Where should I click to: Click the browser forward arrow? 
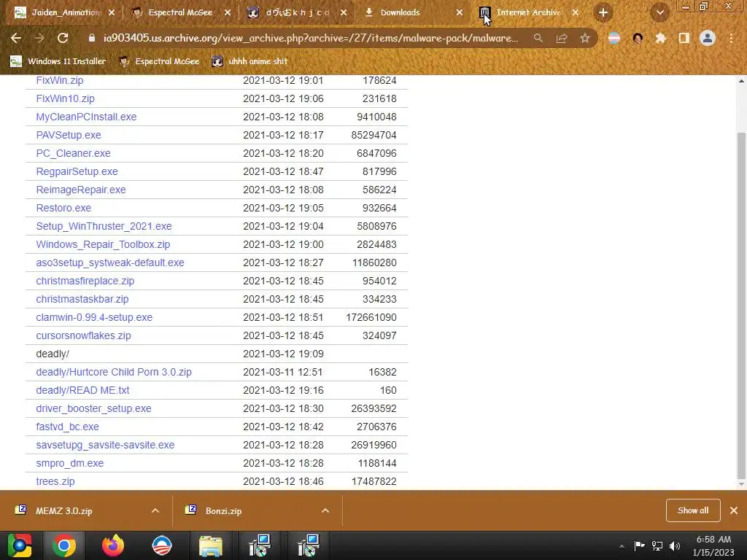coord(39,38)
